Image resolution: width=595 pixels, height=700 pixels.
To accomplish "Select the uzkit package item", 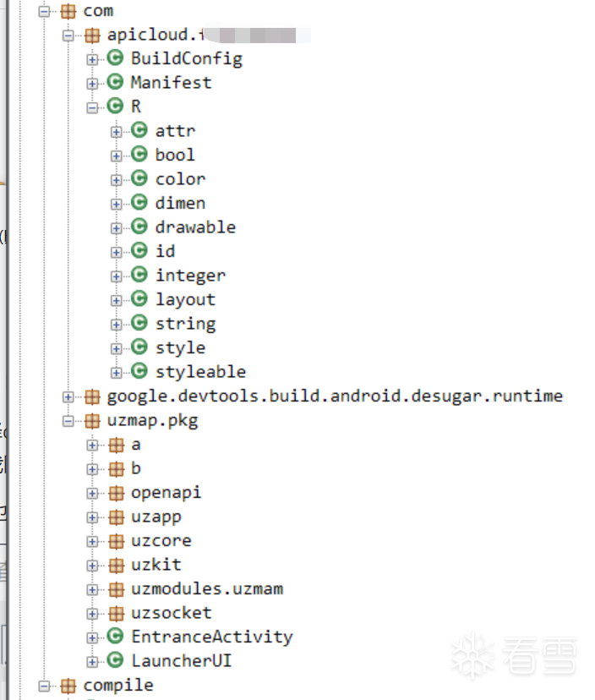I will [156, 565].
